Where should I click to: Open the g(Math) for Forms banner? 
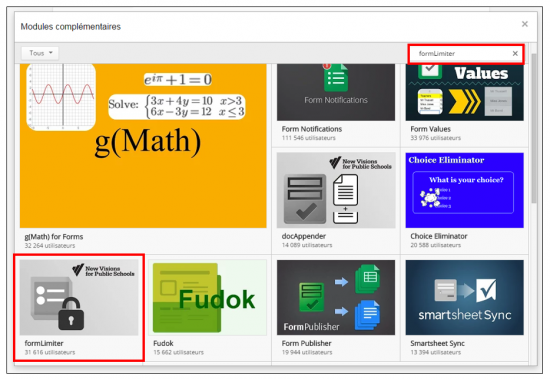pyautogui.click(x=143, y=146)
